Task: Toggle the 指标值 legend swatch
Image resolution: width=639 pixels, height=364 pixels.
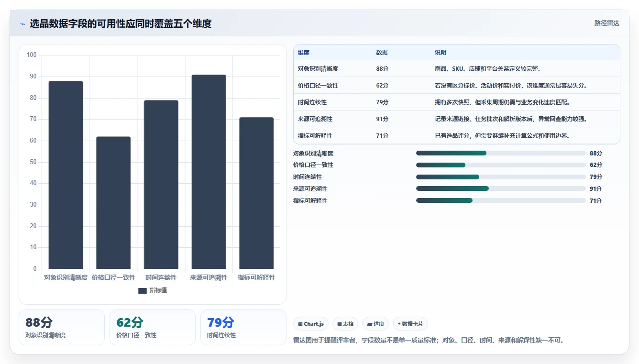Action: [143, 290]
